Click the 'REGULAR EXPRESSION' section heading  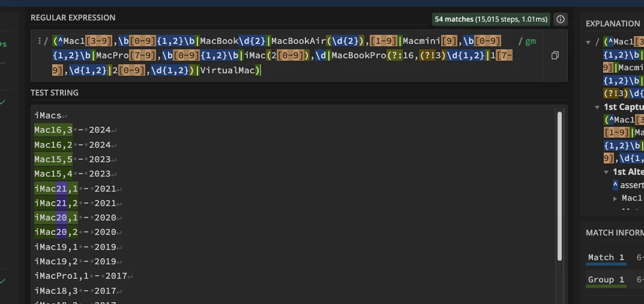(x=73, y=17)
